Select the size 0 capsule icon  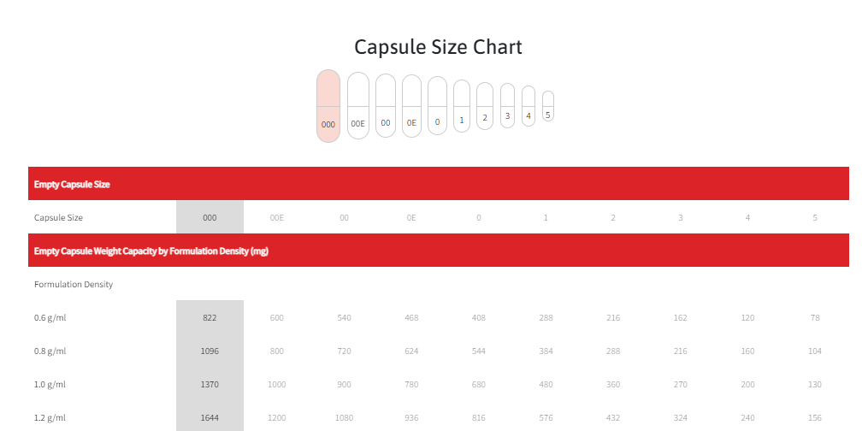pyautogui.click(x=437, y=105)
